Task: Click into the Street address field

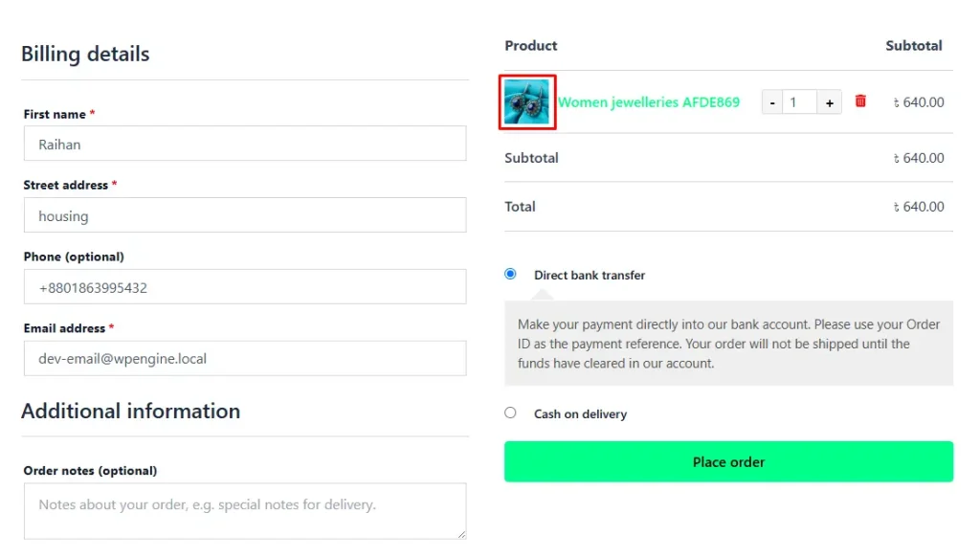Action: coord(245,215)
